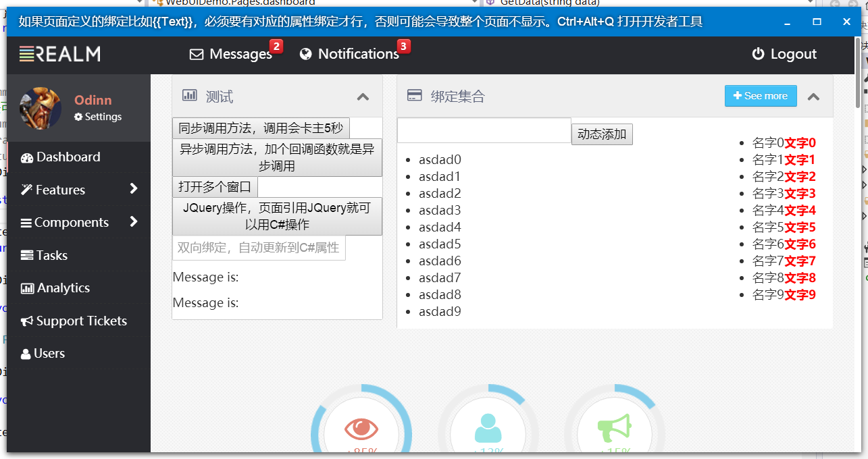
Task: Click the 双向绑定 text input field
Action: point(259,248)
